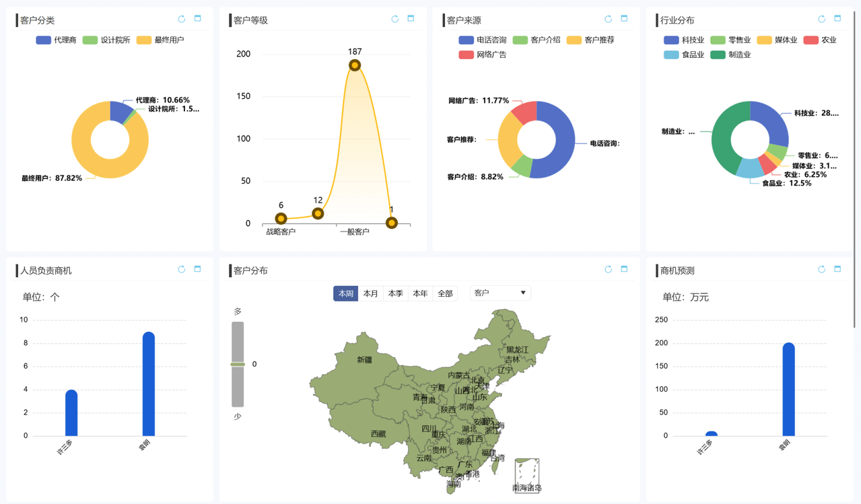Refresh the 客户分类 chart panel
The width and height of the screenshot is (861, 504).
tap(182, 19)
